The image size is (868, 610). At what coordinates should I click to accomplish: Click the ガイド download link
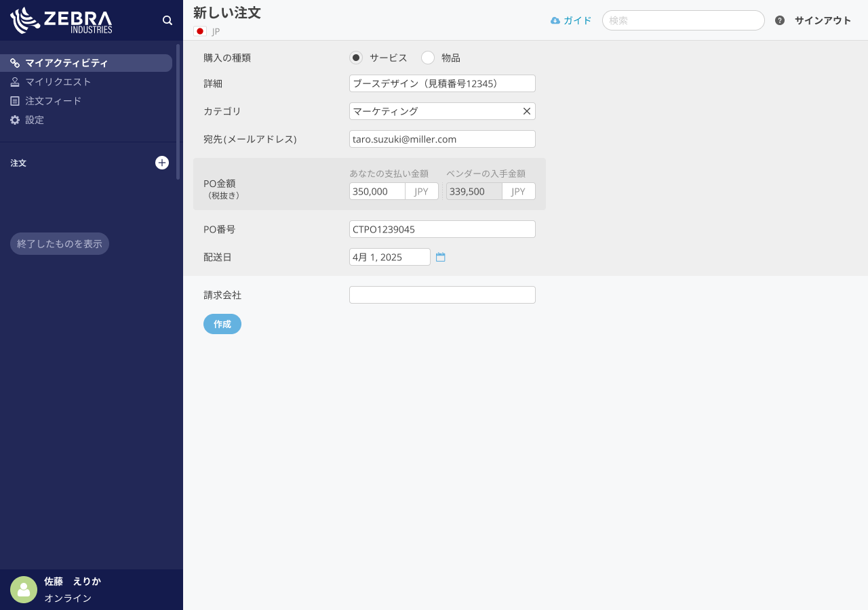point(571,20)
